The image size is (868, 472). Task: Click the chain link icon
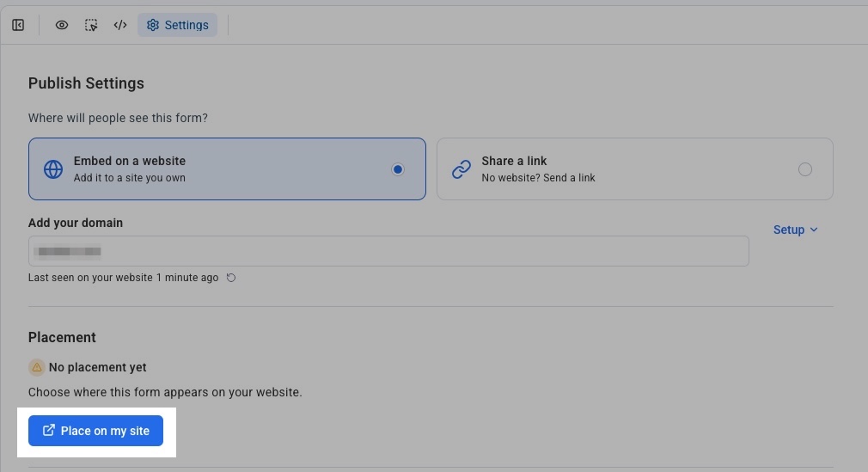pyautogui.click(x=462, y=169)
